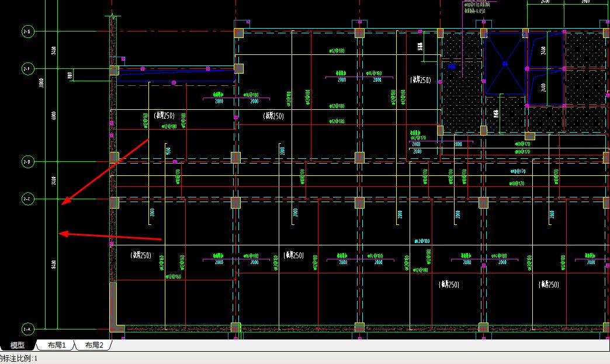Open the 布局1 layout tab
This screenshot has height=364, width=610.
pyautogui.click(x=57, y=345)
